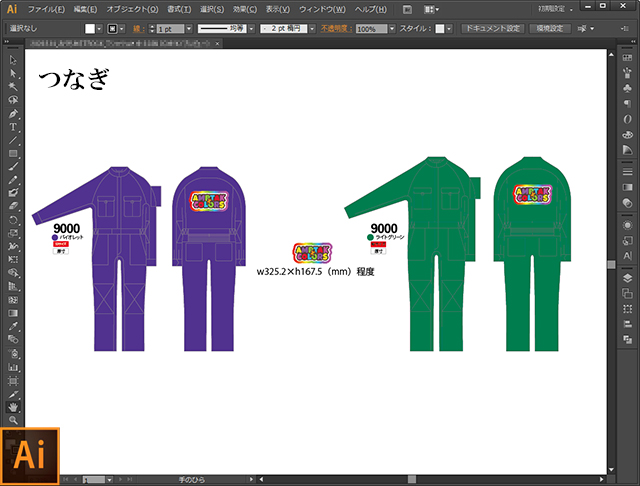Select the Direct Selection tool
The height and width of the screenshot is (486, 640).
(13, 73)
